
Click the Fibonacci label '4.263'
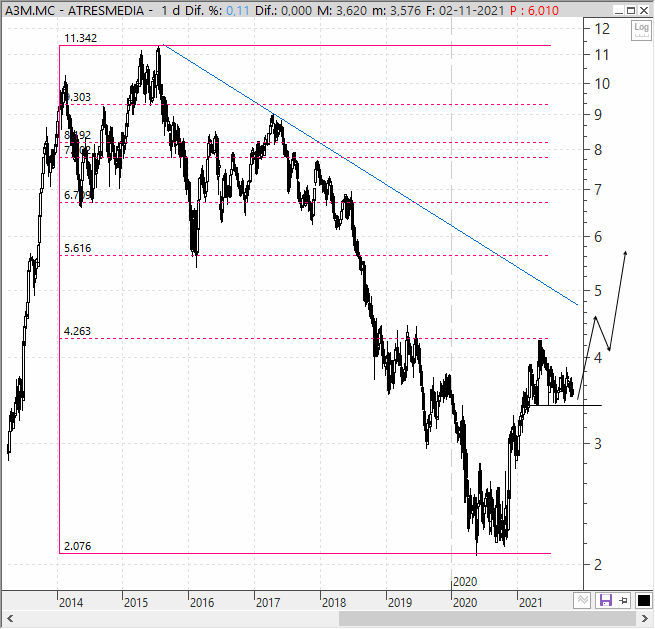coord(77,331)
